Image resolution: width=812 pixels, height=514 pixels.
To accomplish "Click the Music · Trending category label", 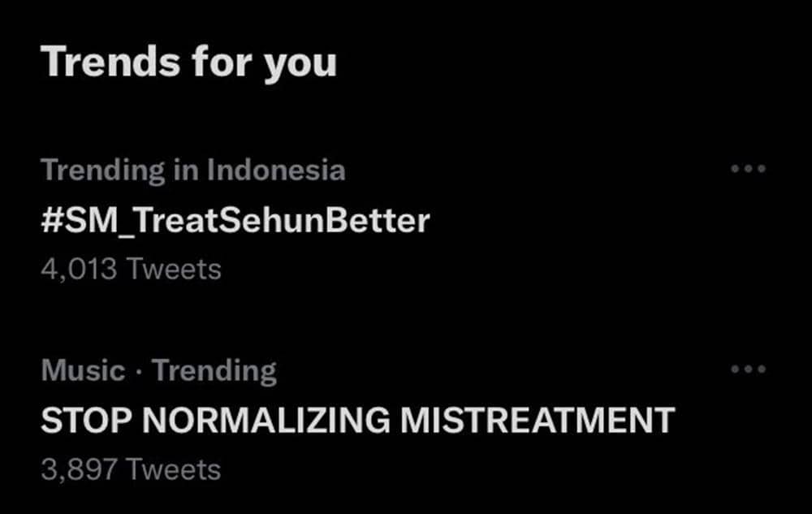I will [x=159, y=369].
